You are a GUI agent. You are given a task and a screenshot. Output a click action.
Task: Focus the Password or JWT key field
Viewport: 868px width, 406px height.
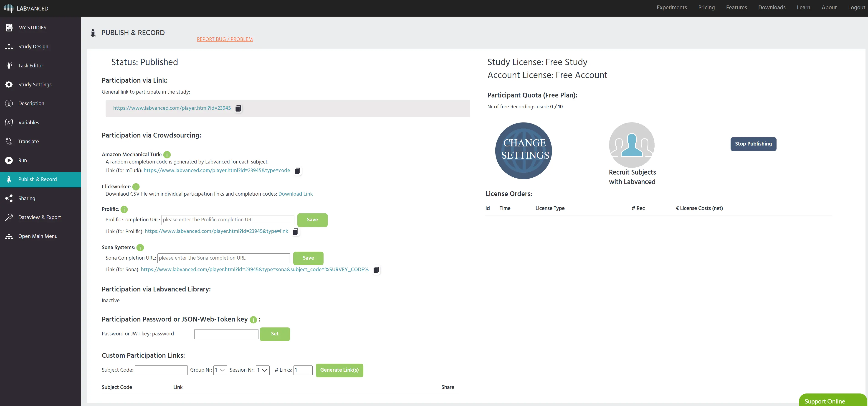[226, 334]
